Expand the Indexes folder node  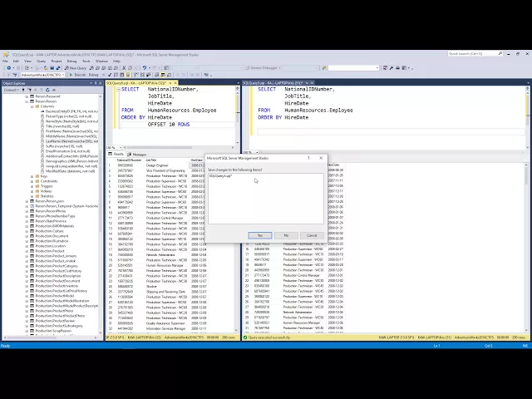pos(32,191)
